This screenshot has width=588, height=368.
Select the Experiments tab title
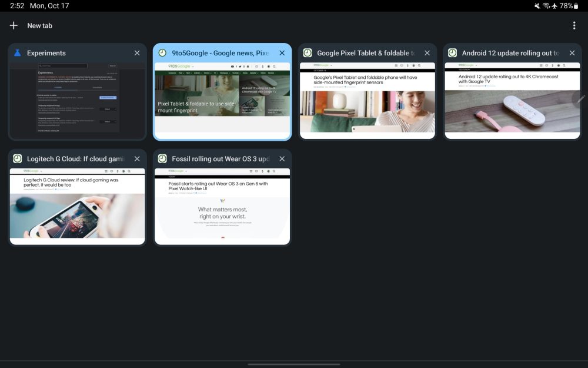46,53
